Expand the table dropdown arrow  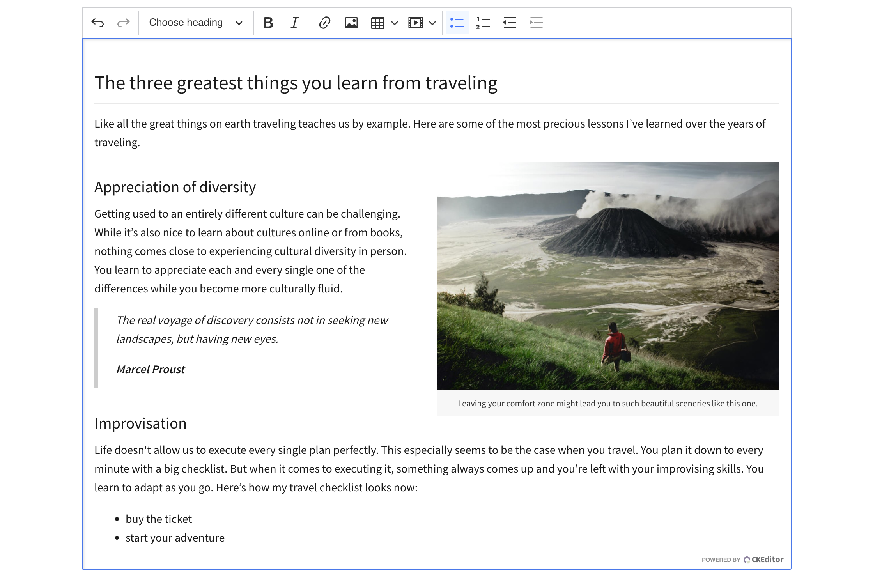tap(395, 23)
